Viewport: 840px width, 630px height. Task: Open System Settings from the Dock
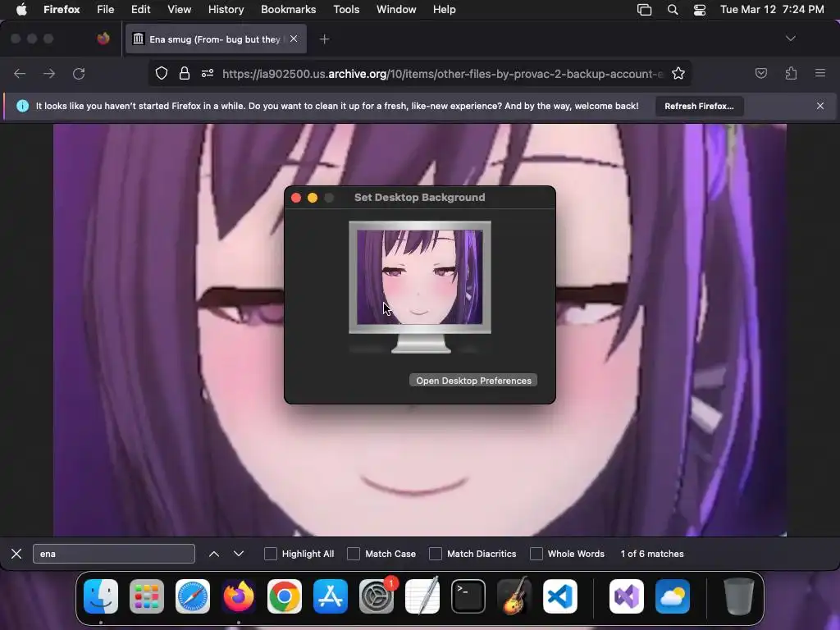tap(377, 596)
